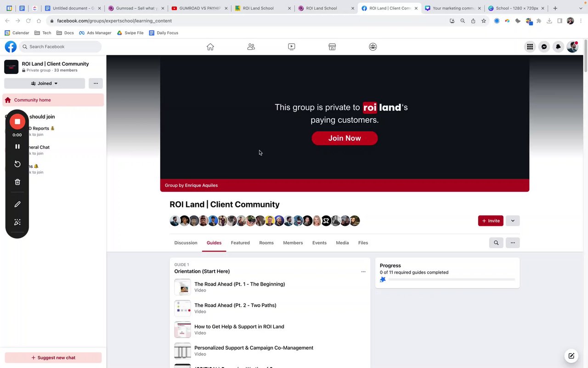The width and height of the screenshot is (588, 368).
Task: Share this page via the browser share icon
Action: (x=473, y=21)
